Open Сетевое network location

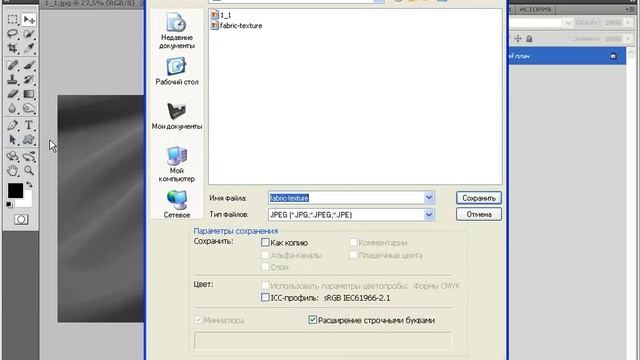(177, 204)
